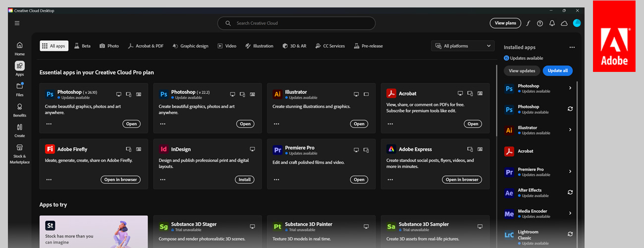Click the Illustrator Ai icon in its card
Viewport: 644px width, 248px height.
pos(277,94)
